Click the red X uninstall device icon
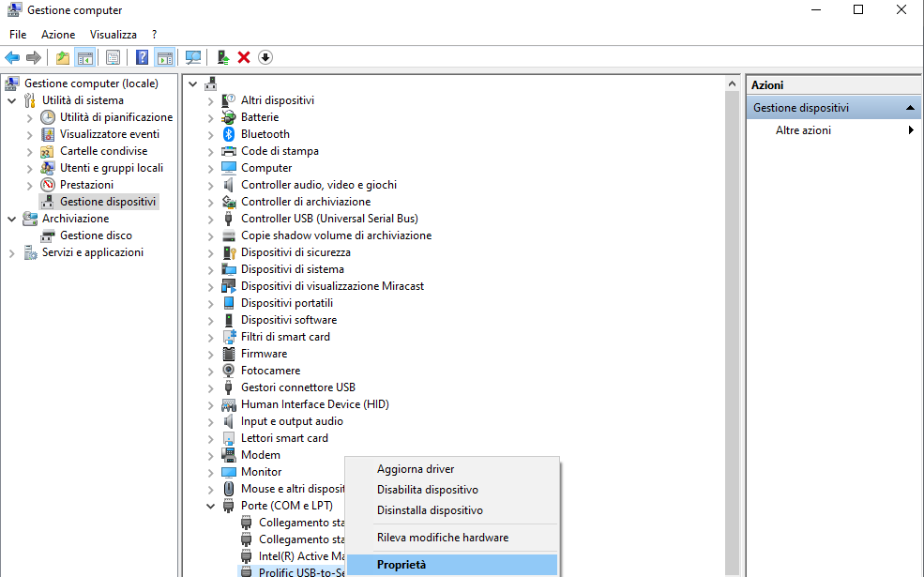The width and height of the screenshot is (924, 577). click(244, 58)
